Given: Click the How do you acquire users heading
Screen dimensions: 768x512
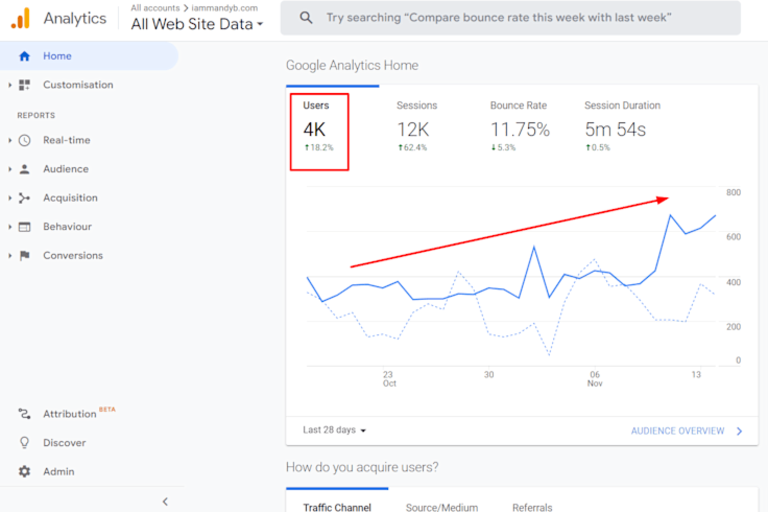Looking at the screenshot, I should point(362,467).
